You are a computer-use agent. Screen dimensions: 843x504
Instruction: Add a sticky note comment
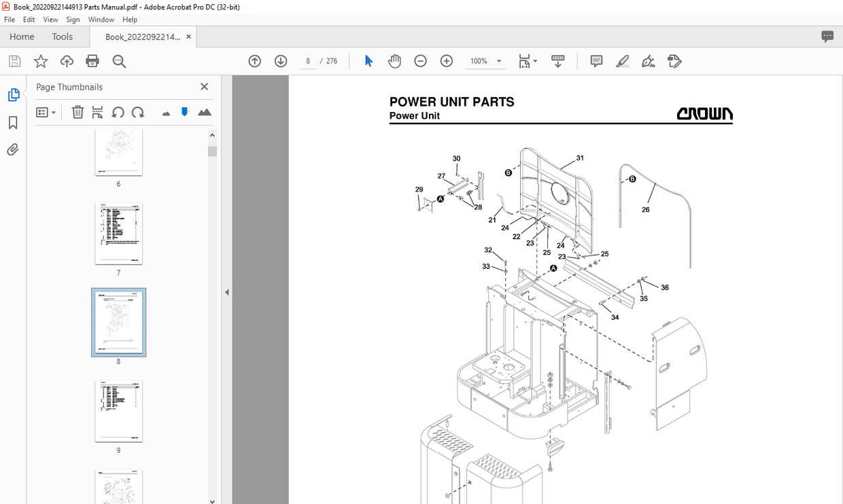coord(596,61)
